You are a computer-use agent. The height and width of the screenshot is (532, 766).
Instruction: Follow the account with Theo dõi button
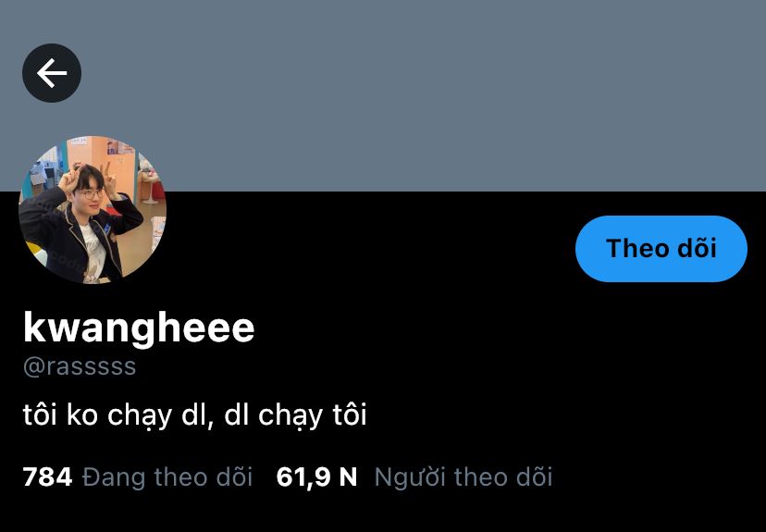tap(661, 249)
